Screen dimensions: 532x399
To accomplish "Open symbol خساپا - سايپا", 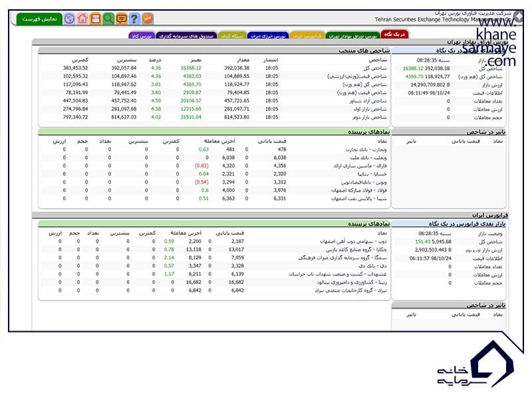I will [x=372, y=174].
